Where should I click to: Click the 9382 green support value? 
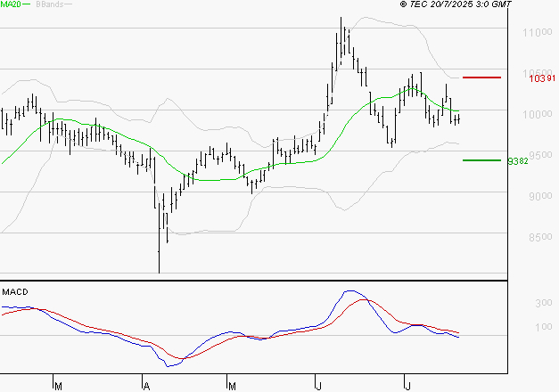pos(518,161)
